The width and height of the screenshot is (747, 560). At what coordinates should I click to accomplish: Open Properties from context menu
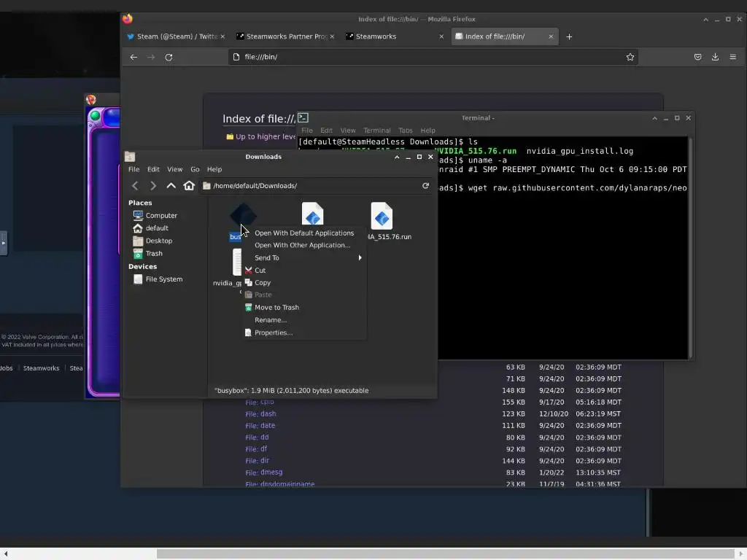tap(304, 332)
